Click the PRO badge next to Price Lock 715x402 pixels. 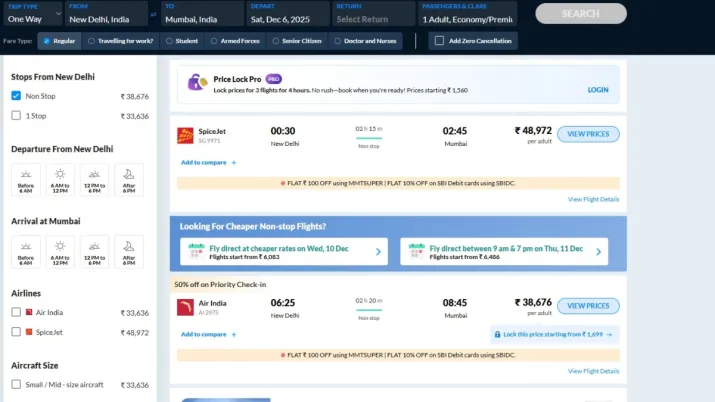click(274, 79)
